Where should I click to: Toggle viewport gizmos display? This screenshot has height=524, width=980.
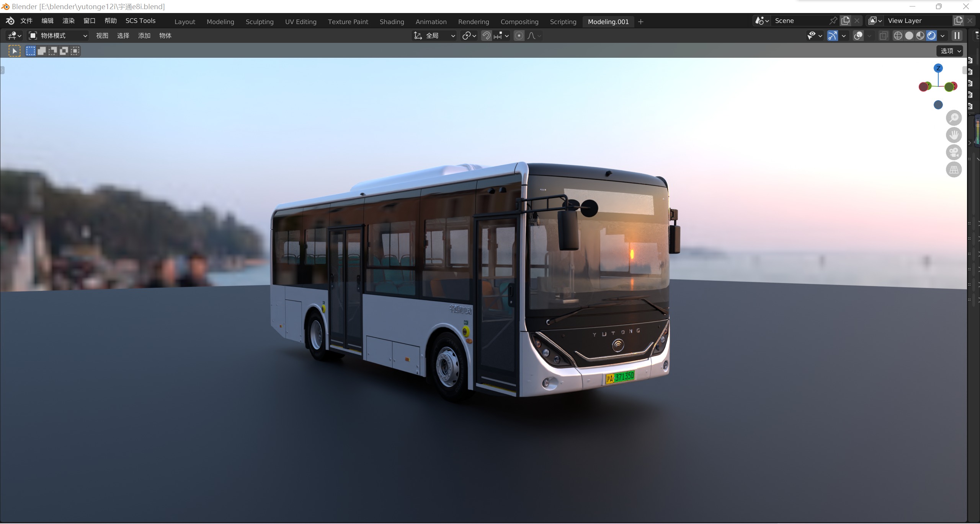[x=832, y=36]
